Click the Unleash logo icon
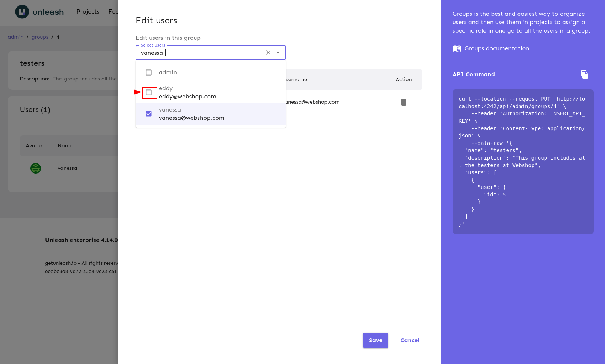This screenshot has height=364, width=605. coord(22,12)
